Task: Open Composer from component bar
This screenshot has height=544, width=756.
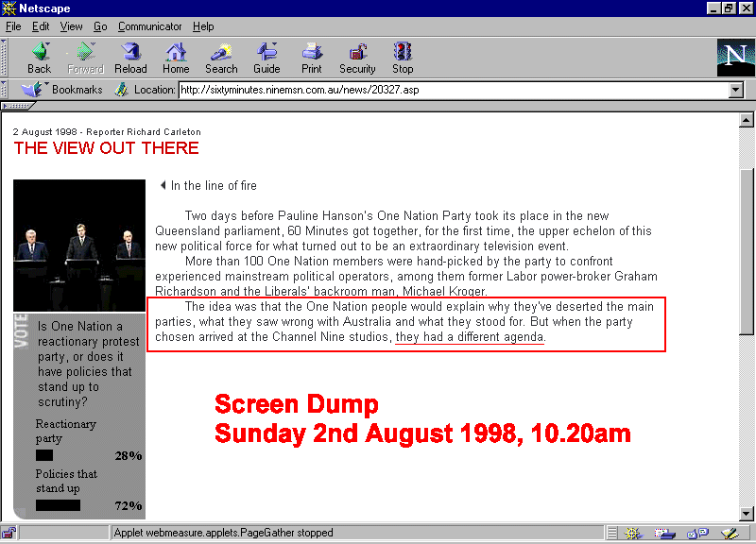Action: coord(730,533)
